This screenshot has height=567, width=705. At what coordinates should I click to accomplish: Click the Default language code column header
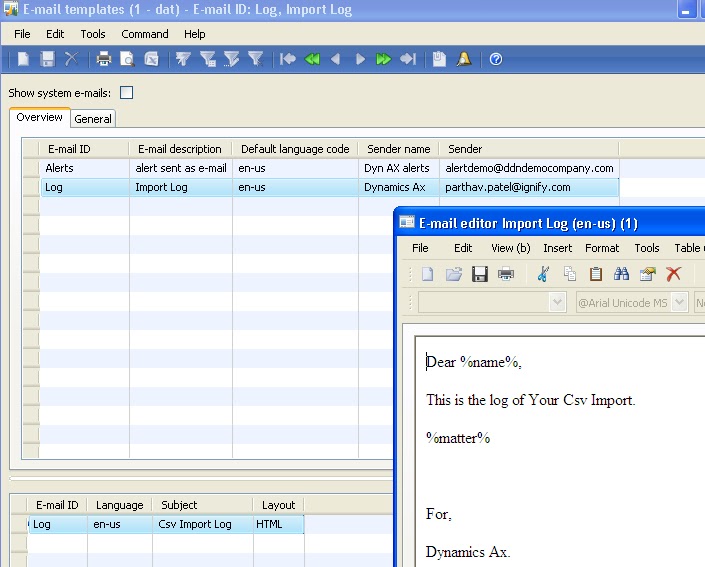pos(295,149)
